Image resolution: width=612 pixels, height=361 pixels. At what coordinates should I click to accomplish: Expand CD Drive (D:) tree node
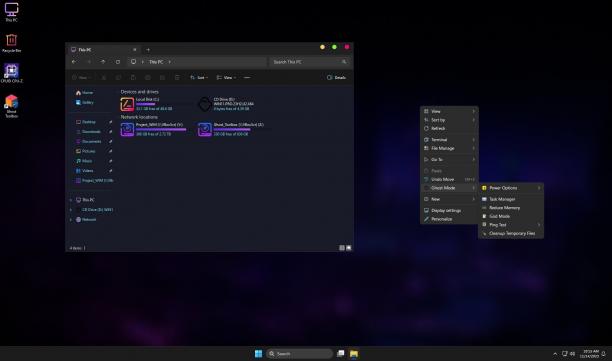71,210
